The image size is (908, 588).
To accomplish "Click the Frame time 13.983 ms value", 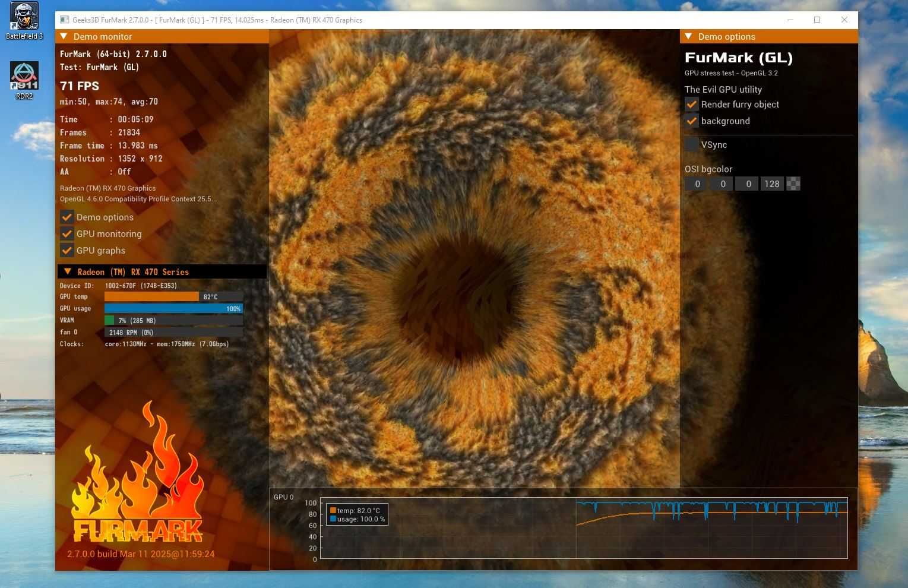I will pos(138,146).
